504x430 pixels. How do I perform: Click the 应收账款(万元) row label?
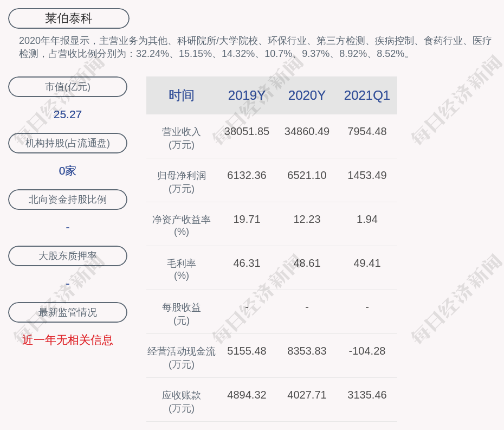click(182, 401)
